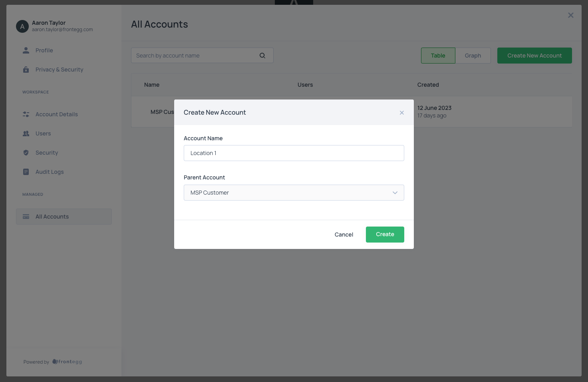Expand the Parent Account dropdown chevron

395,193
